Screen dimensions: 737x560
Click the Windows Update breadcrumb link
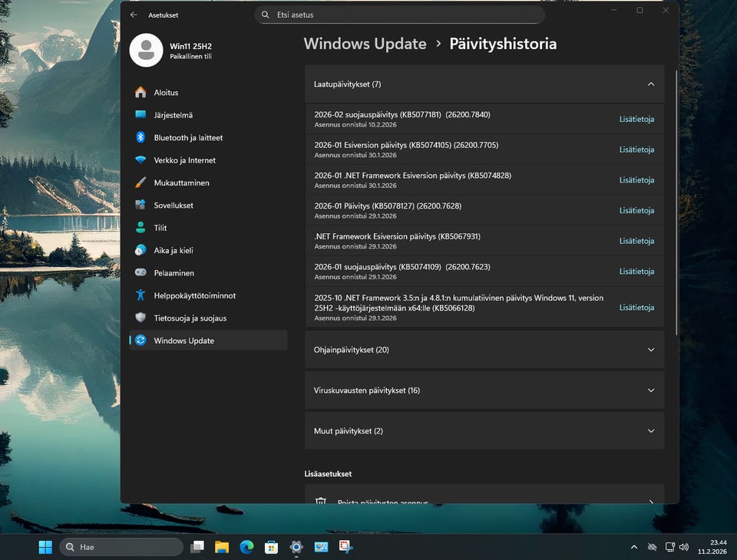coord(365,44)
